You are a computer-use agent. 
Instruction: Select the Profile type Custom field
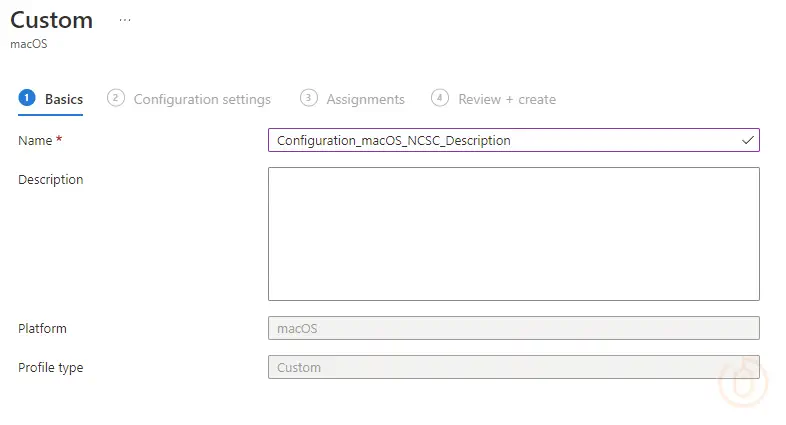pos(513,367)
